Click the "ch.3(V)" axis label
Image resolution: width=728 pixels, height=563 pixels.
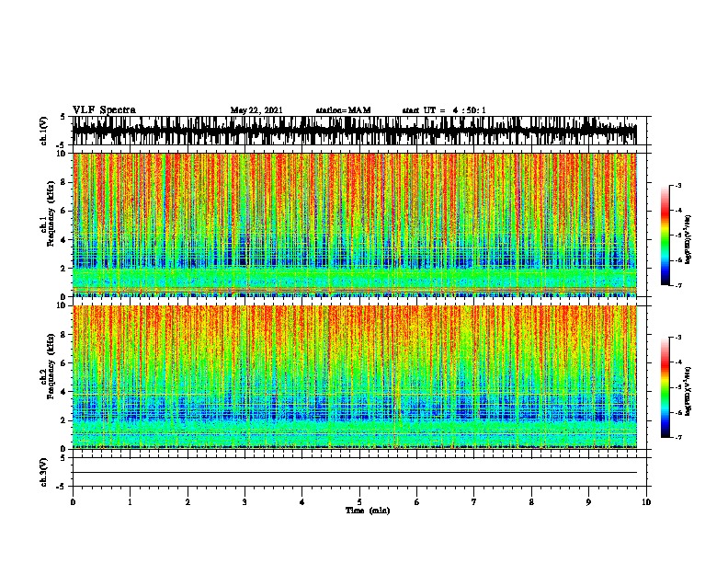43,473
